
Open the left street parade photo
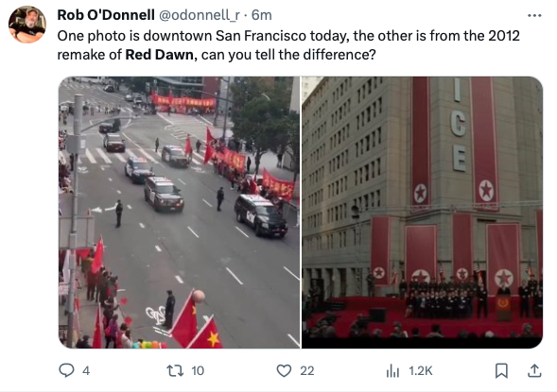tap(180, 213)
